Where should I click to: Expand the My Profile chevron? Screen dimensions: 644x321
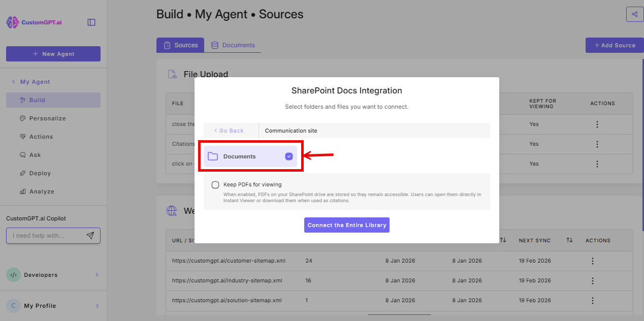tap(97, 306)
